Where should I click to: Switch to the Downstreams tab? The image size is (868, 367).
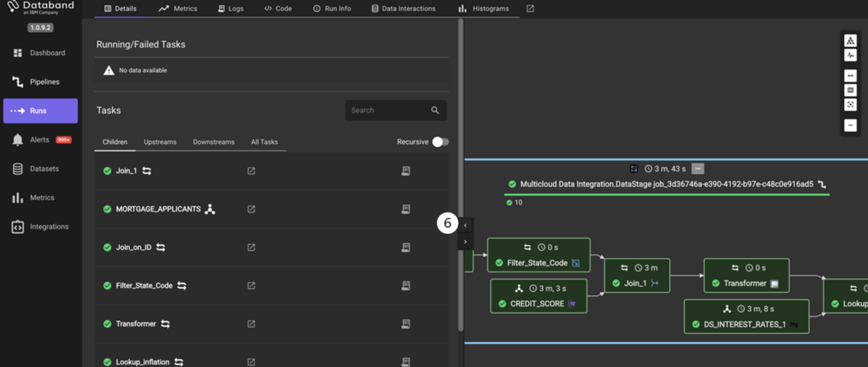click(214, 142)
